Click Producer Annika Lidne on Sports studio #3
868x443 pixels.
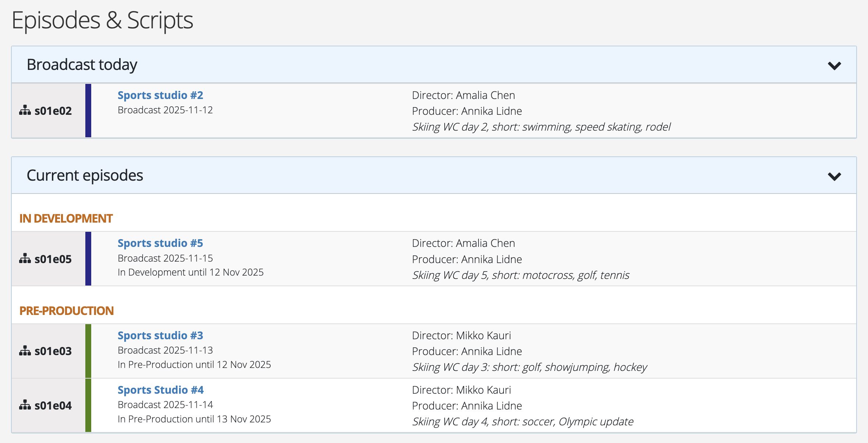point(467,351)
